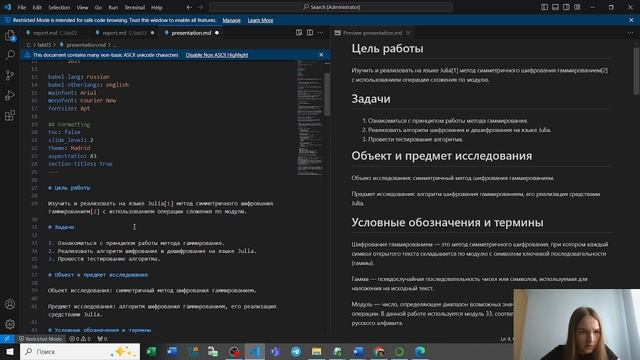Open the Windows Start button
Screen dimensions: 640x360
click(x=10, y=351)
